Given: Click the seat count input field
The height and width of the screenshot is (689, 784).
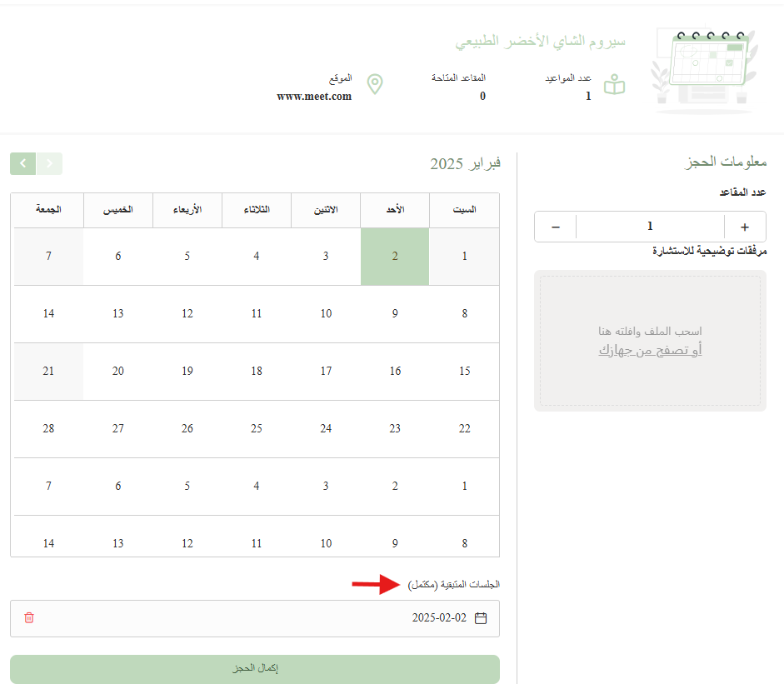Looking at the screenshot, I should click(650, 227).
